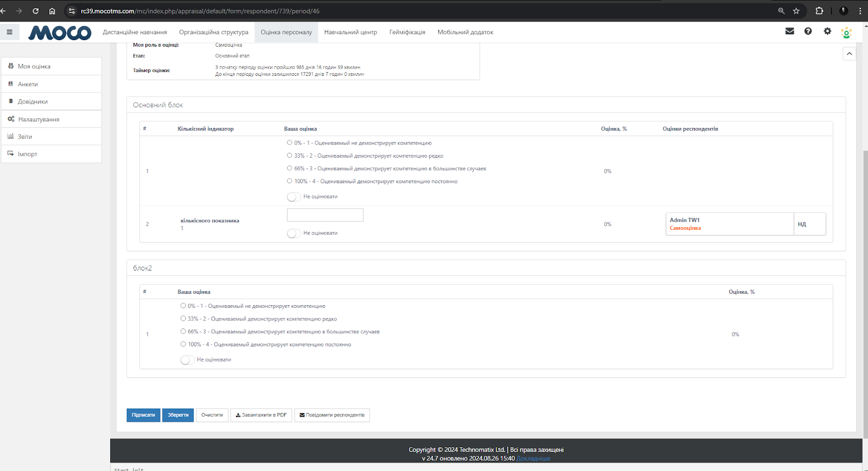Open Довідники in sidebar
This screenshot has height=471, width=868.
(x=52, y=101)
